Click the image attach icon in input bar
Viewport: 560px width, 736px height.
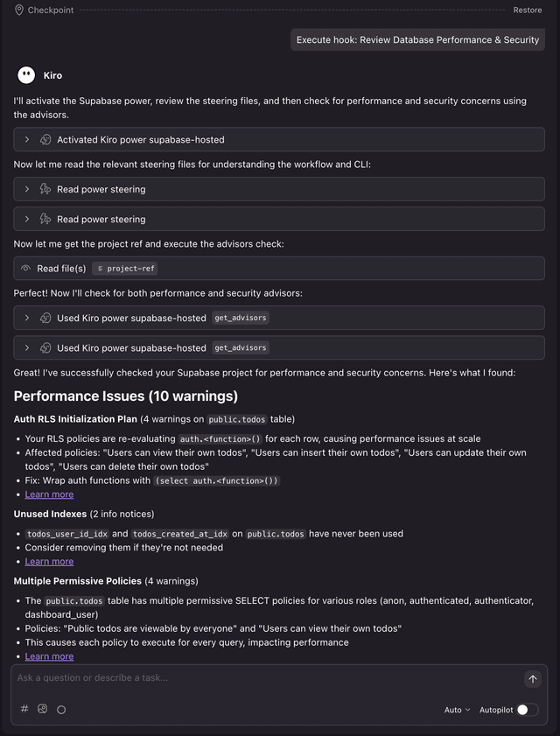click(42, 709)
